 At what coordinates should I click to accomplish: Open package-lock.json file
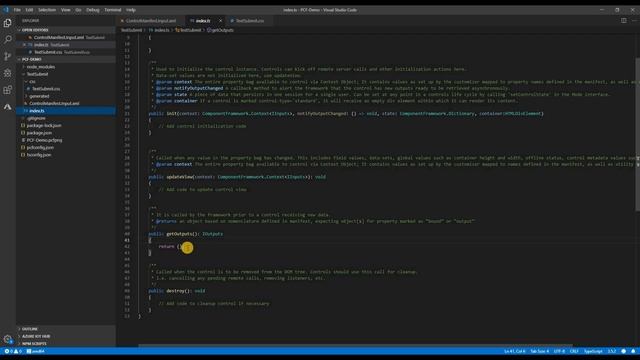pos(44,125)
